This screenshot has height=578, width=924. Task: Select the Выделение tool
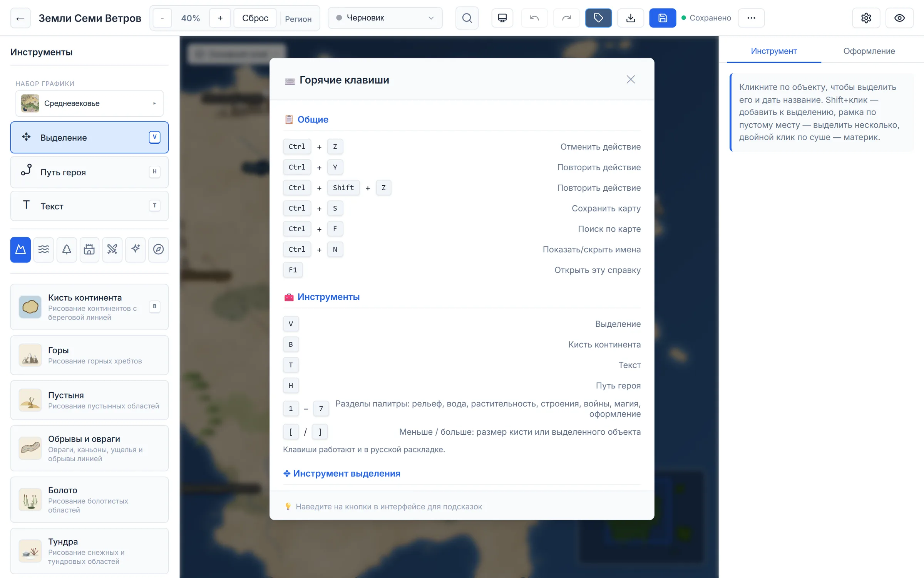click(x=89, y=138)
